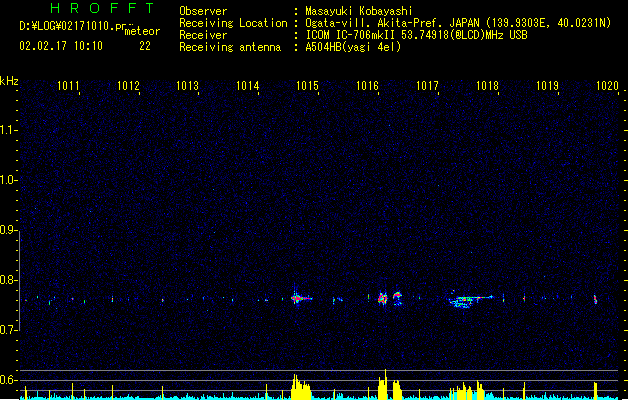Click time axis label 1014
This screenshot has height=400, width=629.
coord(248,86)
